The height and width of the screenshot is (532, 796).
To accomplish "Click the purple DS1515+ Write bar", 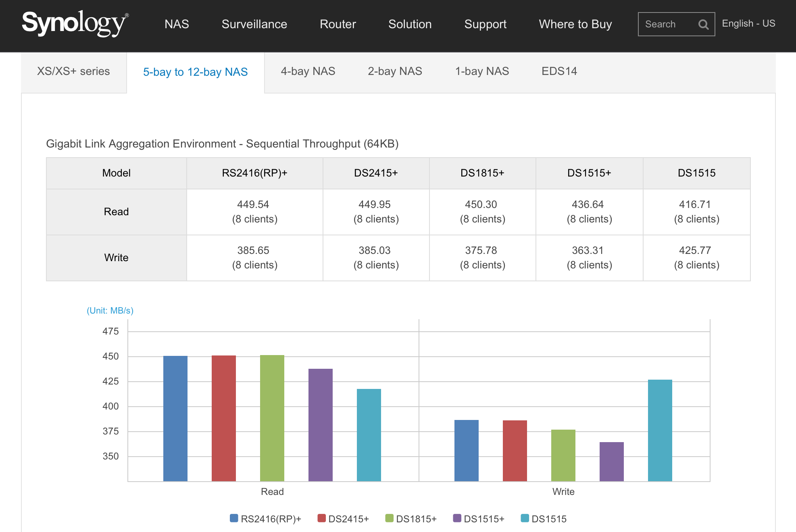I will click(x=612, y=461).
